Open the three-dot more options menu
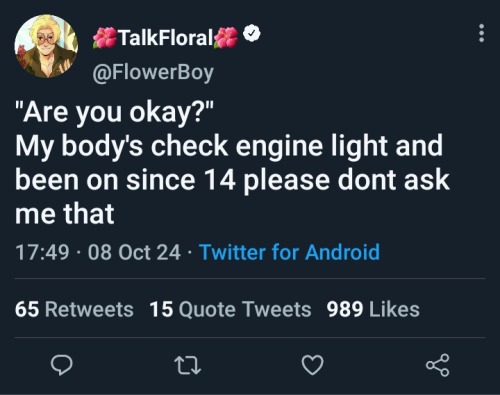 coord(481,33)
